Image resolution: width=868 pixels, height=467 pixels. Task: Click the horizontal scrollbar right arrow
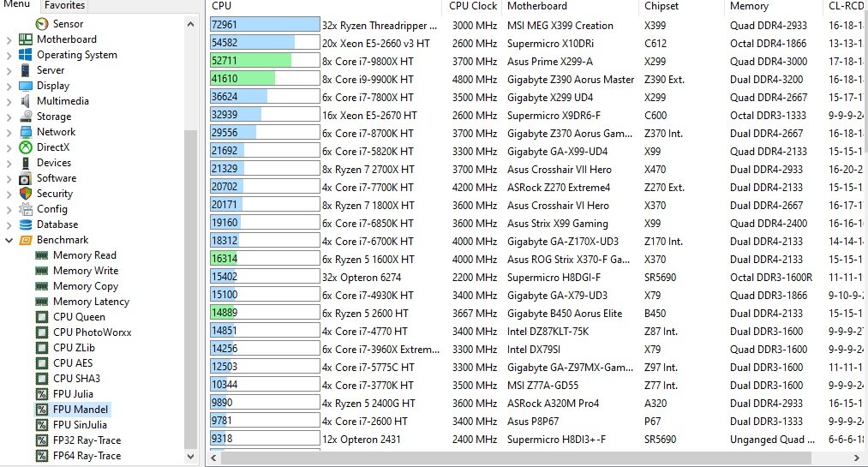[x=856, y=458]
